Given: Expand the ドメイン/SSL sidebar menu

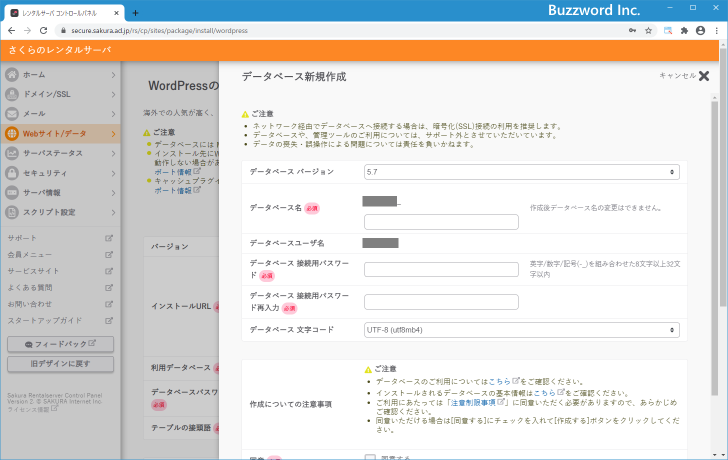Looking at the screenshot, I should 60,94.
